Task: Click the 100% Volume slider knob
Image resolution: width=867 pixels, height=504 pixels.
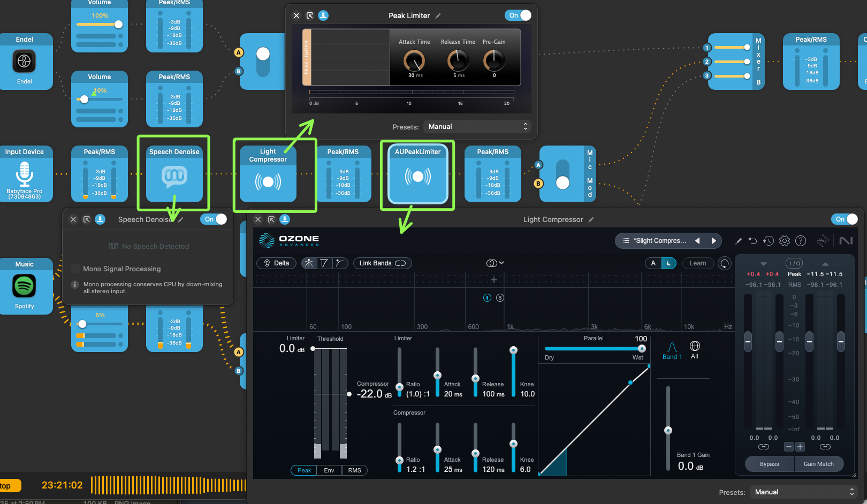Action: (119, 24)
